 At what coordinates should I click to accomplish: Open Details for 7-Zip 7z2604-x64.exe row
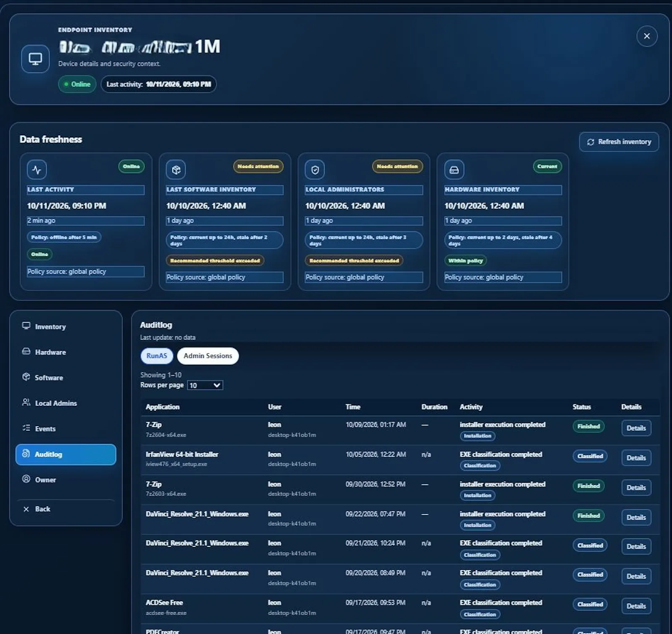point(636,428)
